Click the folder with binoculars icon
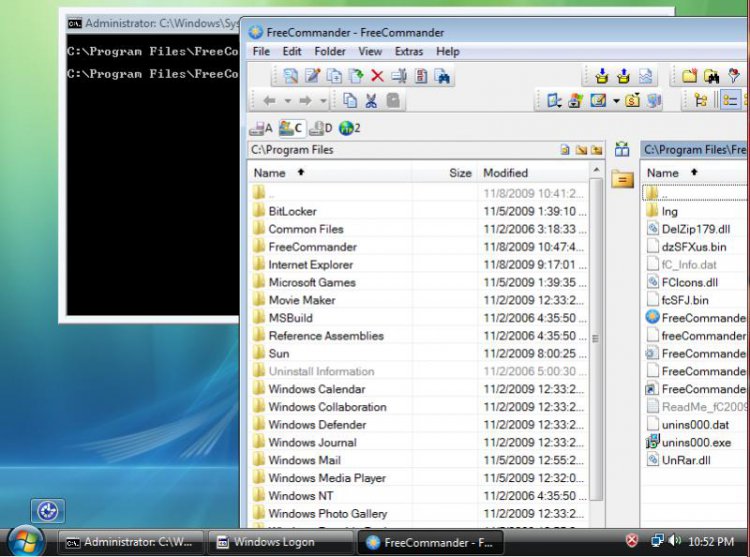Viewport: 750px width, 557px height. tap(711, 76)
